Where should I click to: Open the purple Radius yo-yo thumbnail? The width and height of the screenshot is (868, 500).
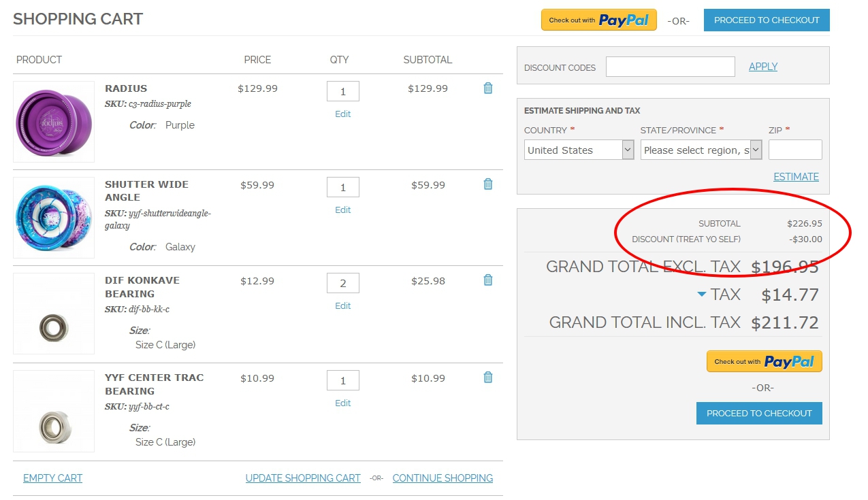tap(54, 122)
